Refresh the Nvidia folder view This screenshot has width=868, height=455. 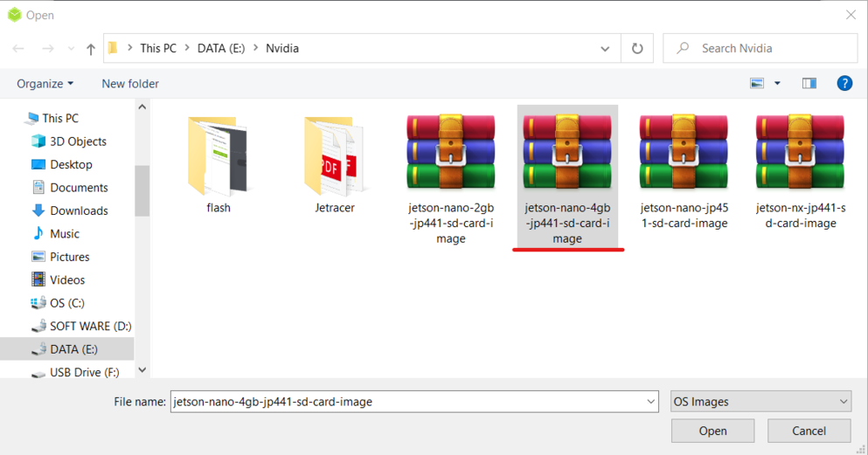(x=637, y=48)
